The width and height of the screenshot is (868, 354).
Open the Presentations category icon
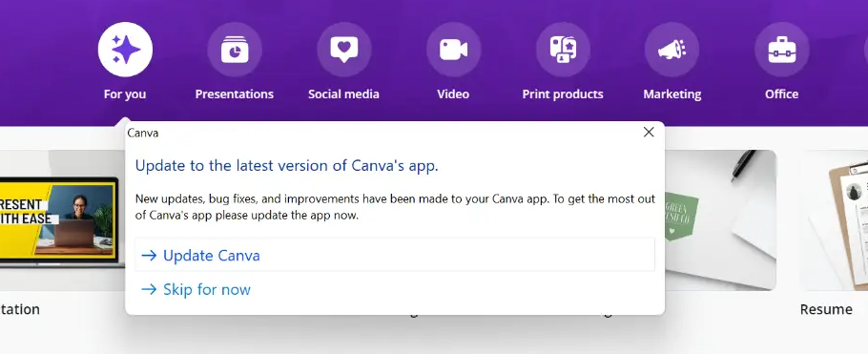235,50
